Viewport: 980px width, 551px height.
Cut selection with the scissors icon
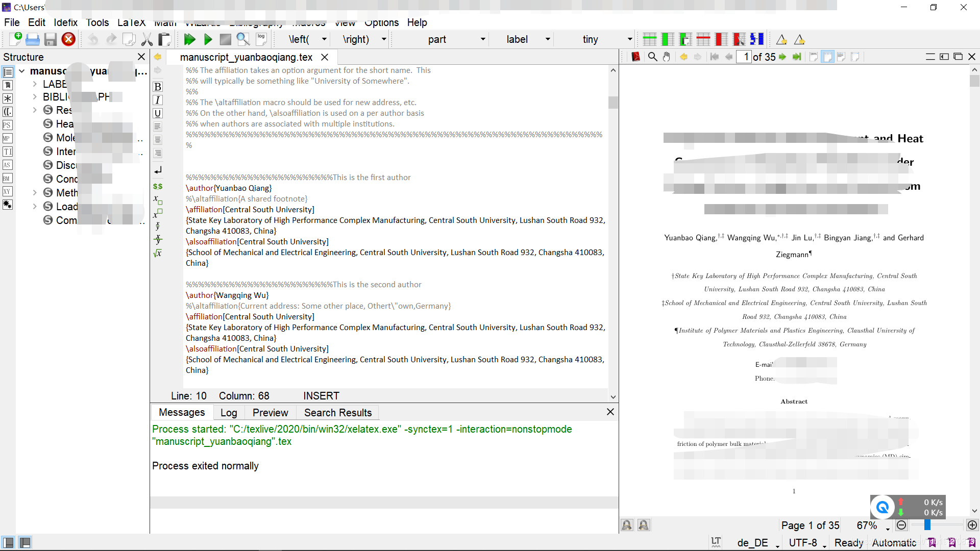(147, 39)
